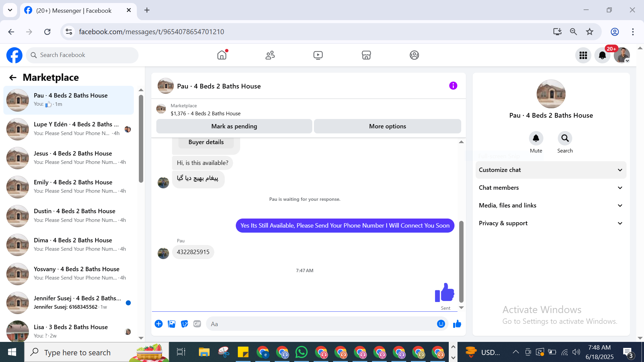This screenshot has height=362, width=644.
Task: Open the Yosvany conversation
Action: click(x=68, y=274)
